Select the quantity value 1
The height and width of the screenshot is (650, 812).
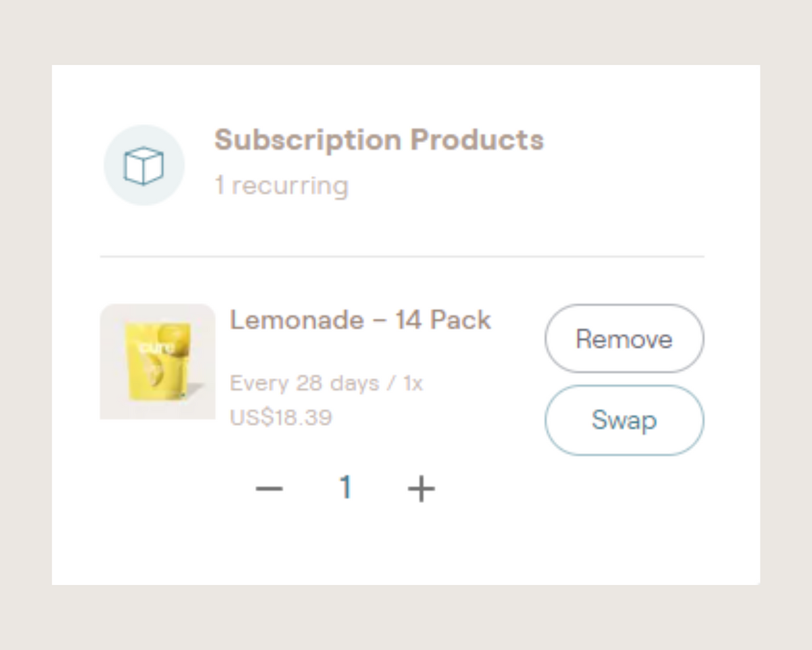(346, 487)
